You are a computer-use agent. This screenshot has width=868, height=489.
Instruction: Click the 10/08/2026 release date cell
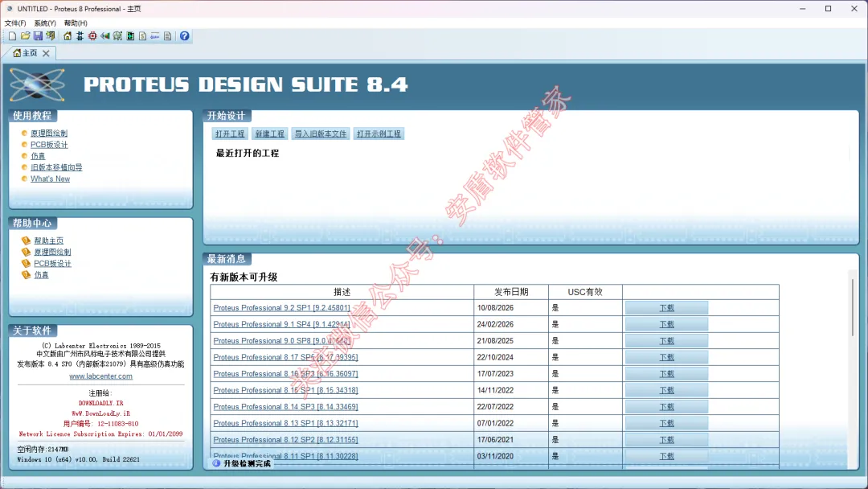[511, 308]
